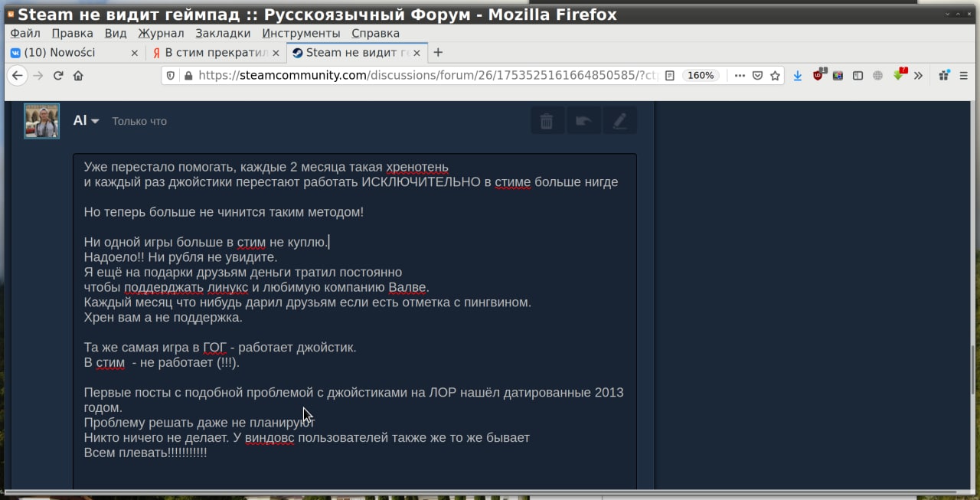
Task: Click the Только что timestamp
Action: 139,121
